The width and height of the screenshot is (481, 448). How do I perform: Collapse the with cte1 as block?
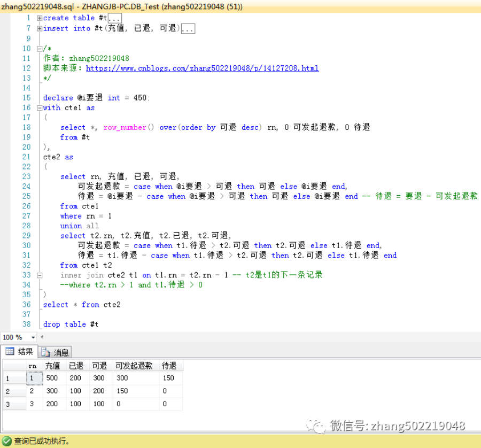40,107
